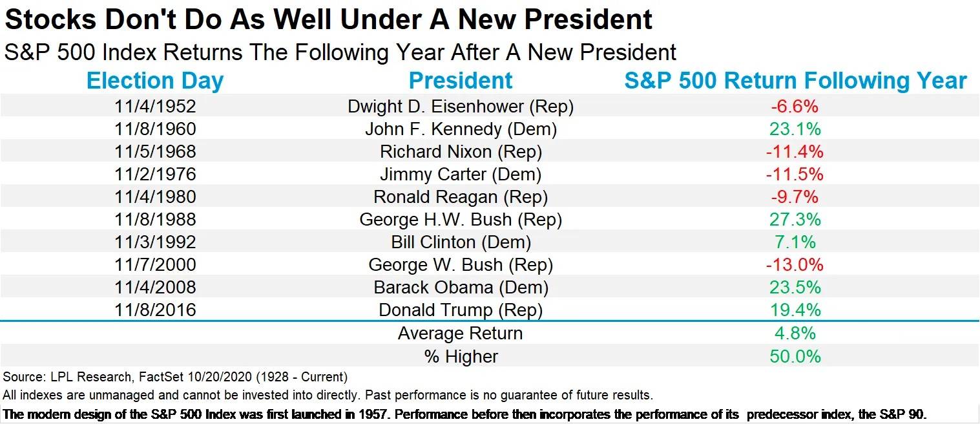Image resolution: width=980 pixels, height=424 pixels.
Task: Click the -11.5% Jimmy Carter return
Action: coord(795,175)
